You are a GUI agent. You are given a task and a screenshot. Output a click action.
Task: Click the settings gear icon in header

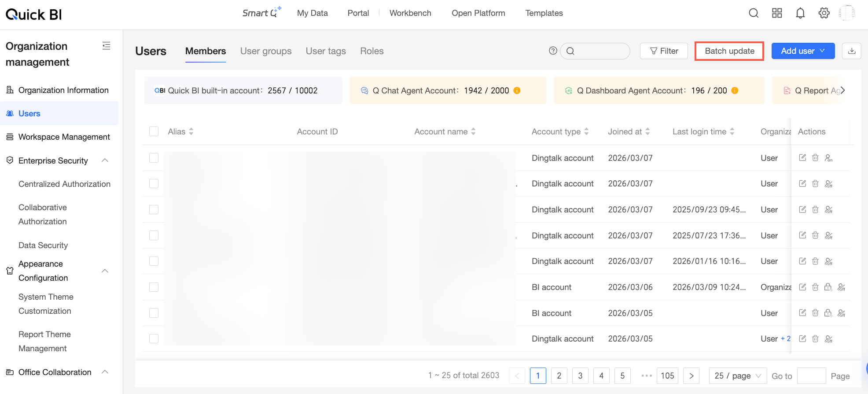click(824, 13)
